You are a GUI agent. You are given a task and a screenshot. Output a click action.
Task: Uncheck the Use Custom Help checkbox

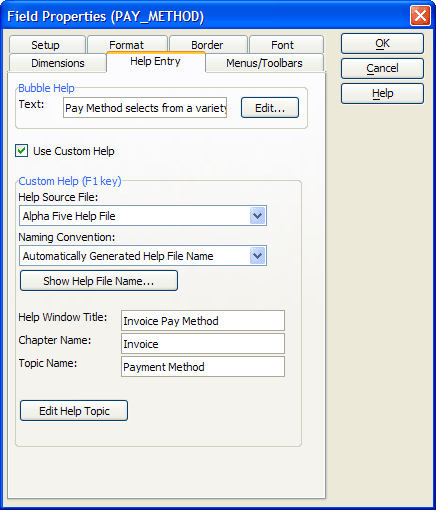click(22, 151)
